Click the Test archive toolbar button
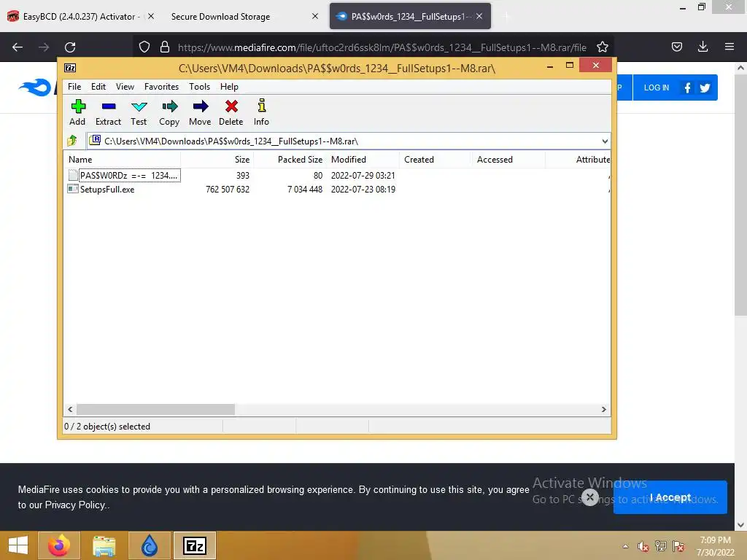 coord(139,113)
